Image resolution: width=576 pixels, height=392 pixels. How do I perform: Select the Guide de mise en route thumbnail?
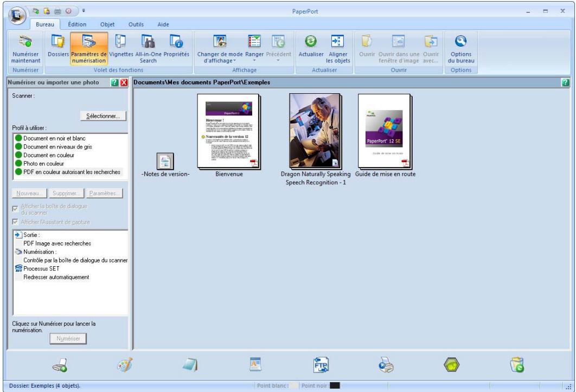point(385,132)
